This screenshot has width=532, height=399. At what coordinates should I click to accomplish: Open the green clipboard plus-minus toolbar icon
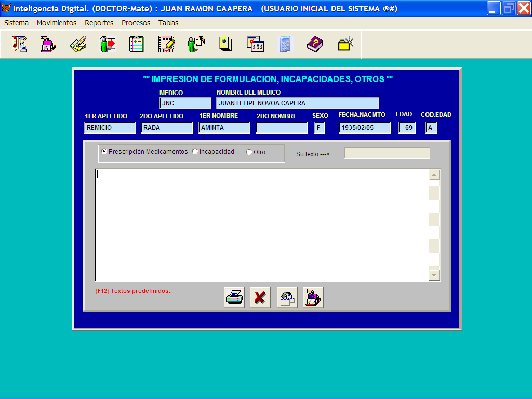(x=137, y=44)
